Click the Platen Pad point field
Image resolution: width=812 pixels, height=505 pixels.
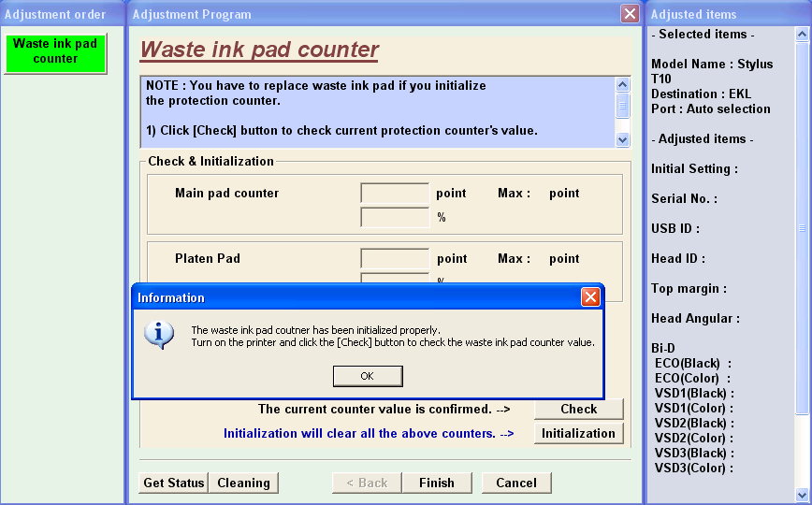tap(395, 259)
